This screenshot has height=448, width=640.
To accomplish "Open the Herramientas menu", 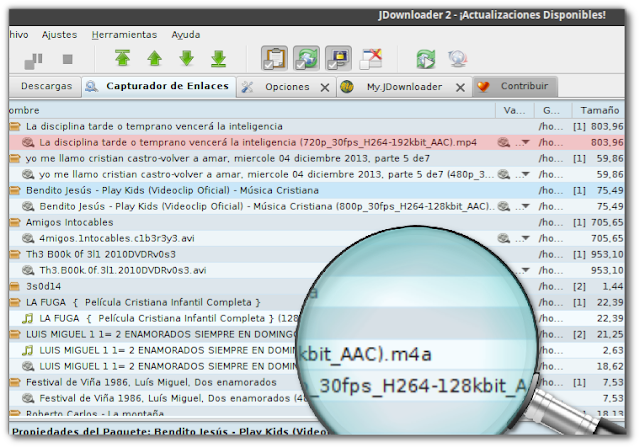I will point(124,35).
